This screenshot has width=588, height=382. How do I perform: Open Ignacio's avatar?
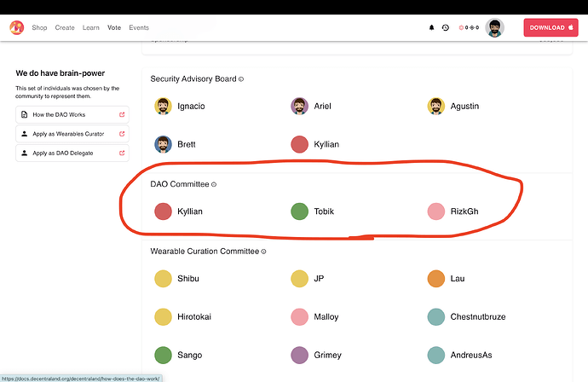pyautogui.click(x=163, y=107)
